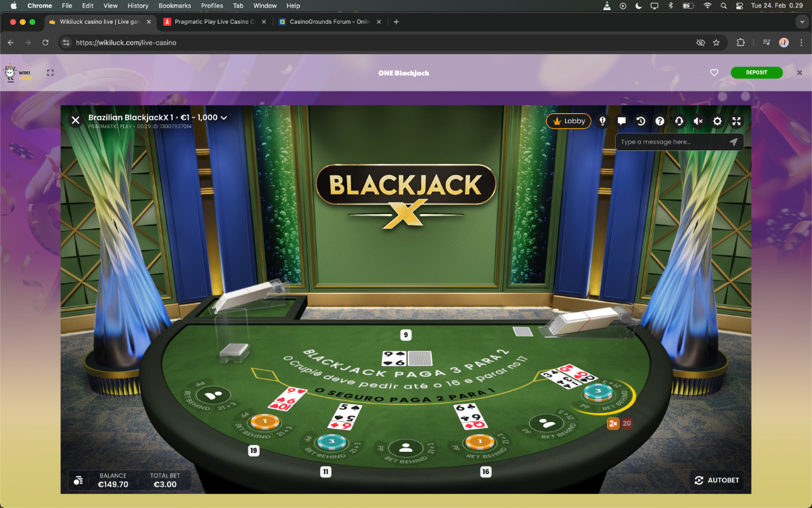This screenshot has width=812, height=508.
Task: Open the Chrome Profiles menu
Action: 212,5
